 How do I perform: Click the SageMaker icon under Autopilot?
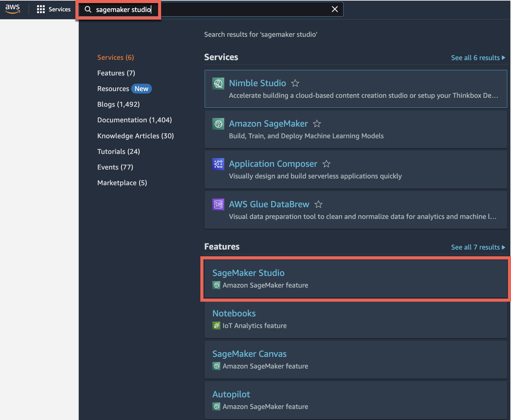tap(216, 407)
